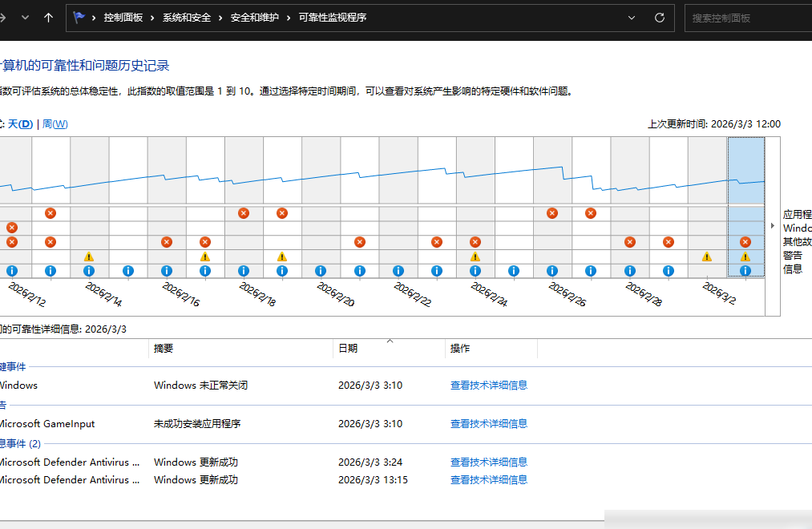Collapse the 信息事件 (2) group header

21,443
